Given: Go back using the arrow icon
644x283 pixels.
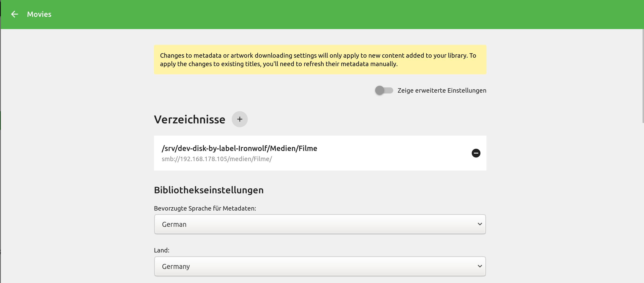Looking at the screenshot, I should tap(15, 14).
